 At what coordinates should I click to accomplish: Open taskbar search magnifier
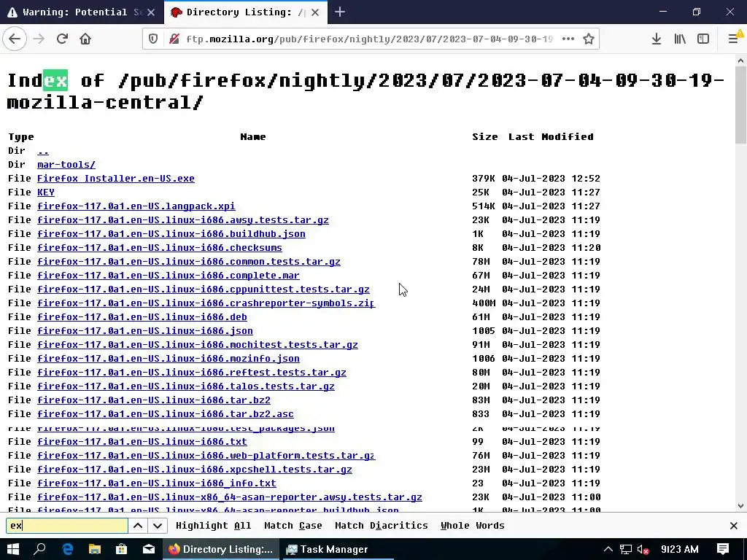(x=40, y=549)
